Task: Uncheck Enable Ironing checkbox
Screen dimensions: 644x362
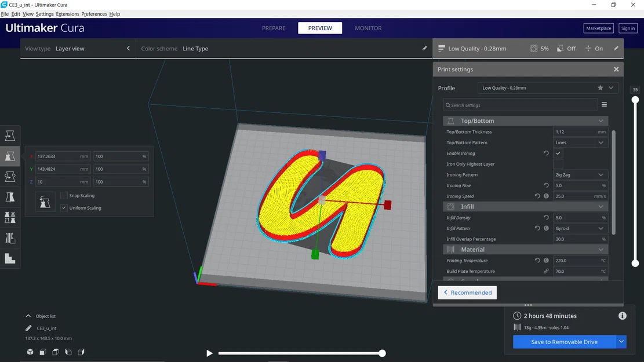Action: coord(558,153)
